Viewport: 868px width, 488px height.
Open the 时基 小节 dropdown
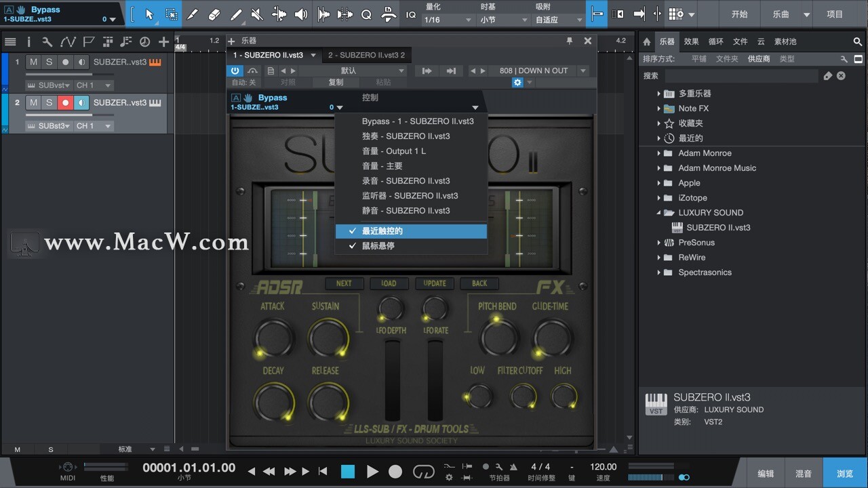pos(504,20)
